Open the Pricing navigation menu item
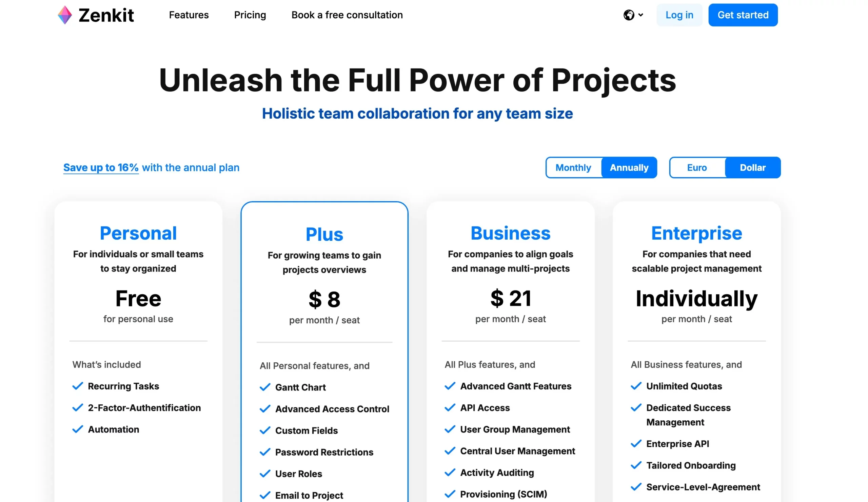The image size is (868, 502). [251, 15]
